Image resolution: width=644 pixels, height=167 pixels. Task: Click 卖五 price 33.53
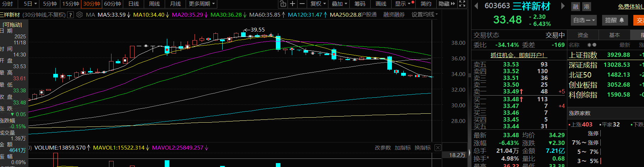(x=511, y=65)
